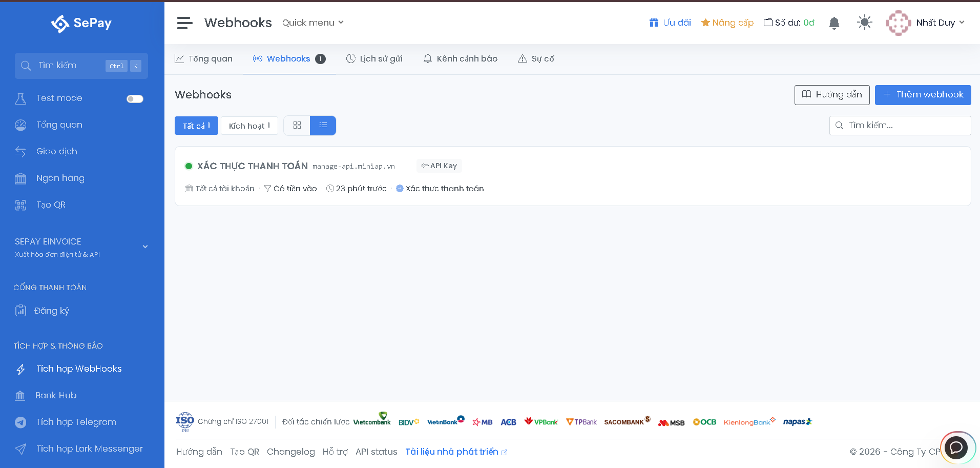Image resolution: width=980 pixels, height=468 pixels.
Task: Expand SEPAY EINVOICE section
Action: tap(82, 247)
